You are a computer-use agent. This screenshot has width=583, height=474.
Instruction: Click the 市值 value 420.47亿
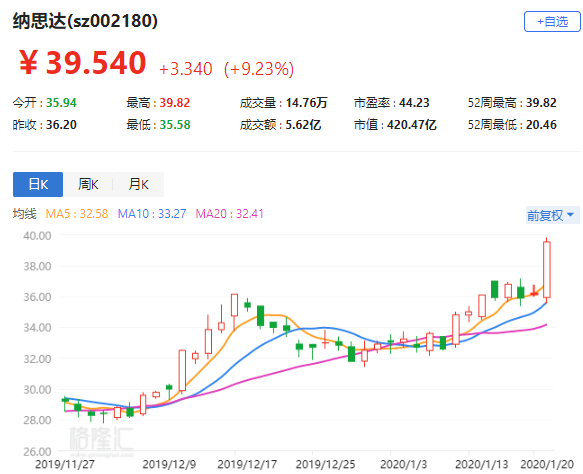(x=412, y=125)
